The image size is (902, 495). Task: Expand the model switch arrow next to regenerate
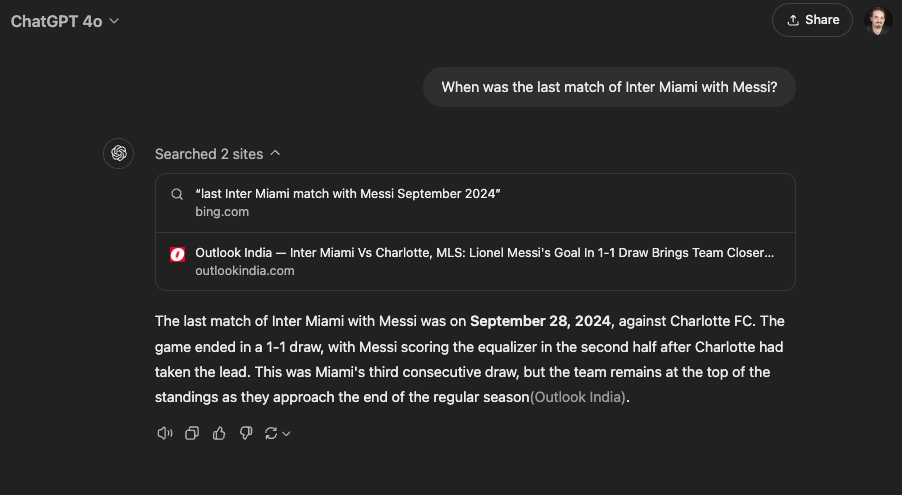tap(287, 434)
